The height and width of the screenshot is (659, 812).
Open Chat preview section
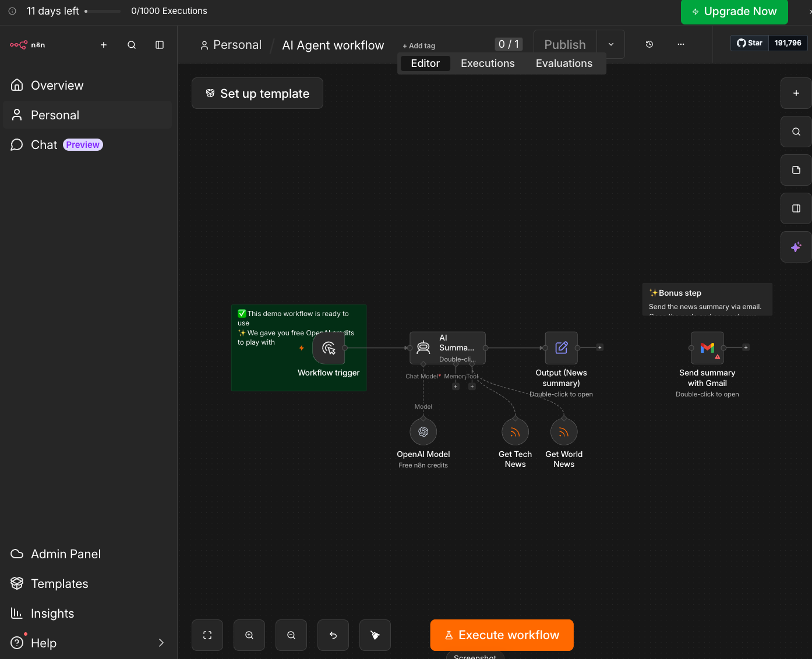pyautogui.click(x=87, y=145)
